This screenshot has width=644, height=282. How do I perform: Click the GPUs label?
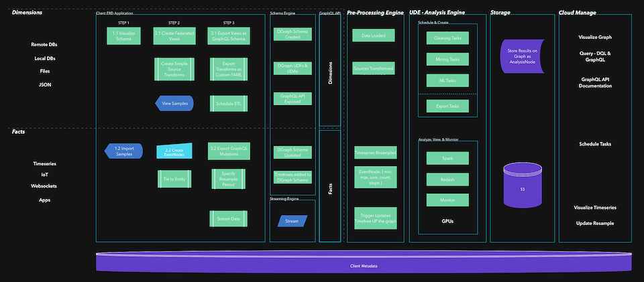[x=447, y=221]
